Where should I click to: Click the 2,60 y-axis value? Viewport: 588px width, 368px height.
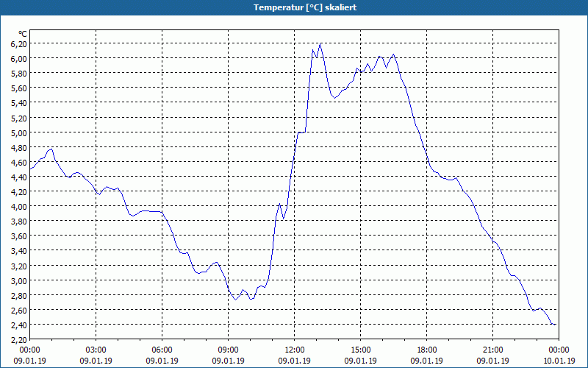click(19, 310)
